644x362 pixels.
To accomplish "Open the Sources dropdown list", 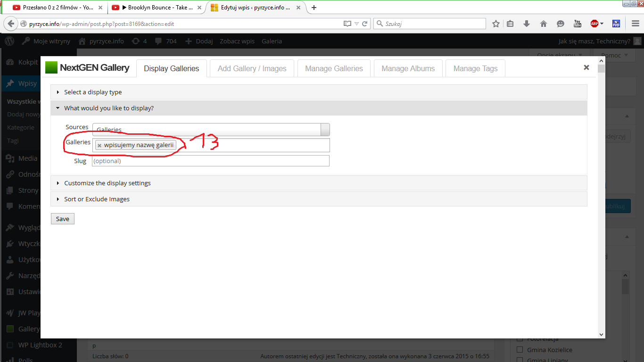I will 325,130.
